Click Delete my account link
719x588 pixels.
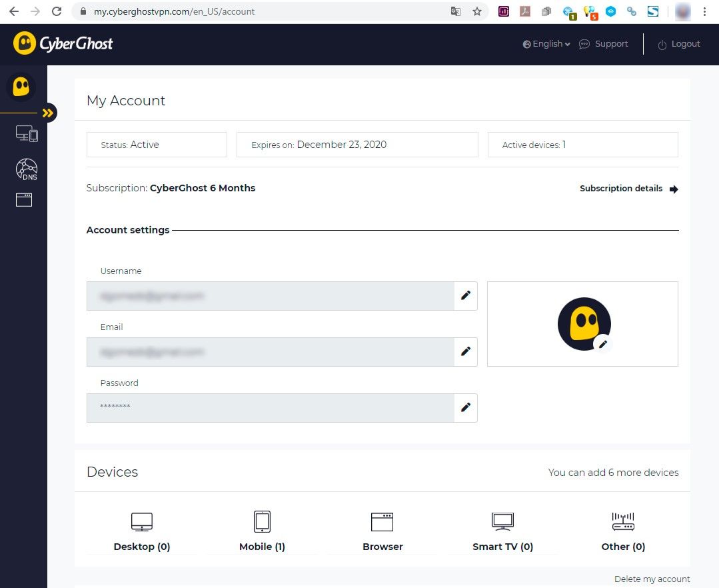652,579
